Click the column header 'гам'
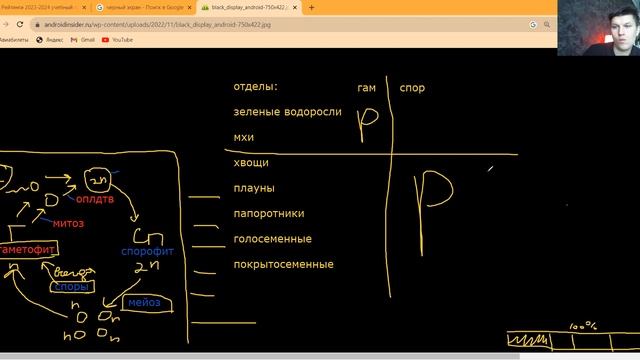 366,88
